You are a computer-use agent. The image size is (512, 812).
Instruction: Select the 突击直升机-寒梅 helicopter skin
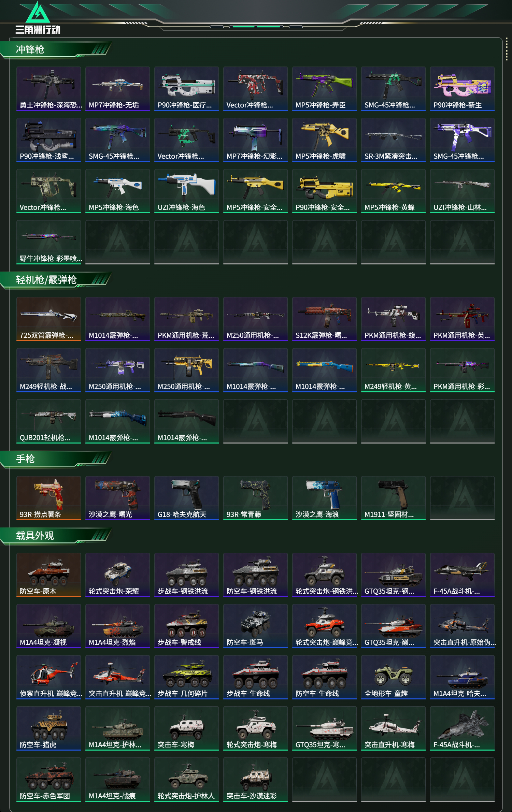(x=393, y=728)
